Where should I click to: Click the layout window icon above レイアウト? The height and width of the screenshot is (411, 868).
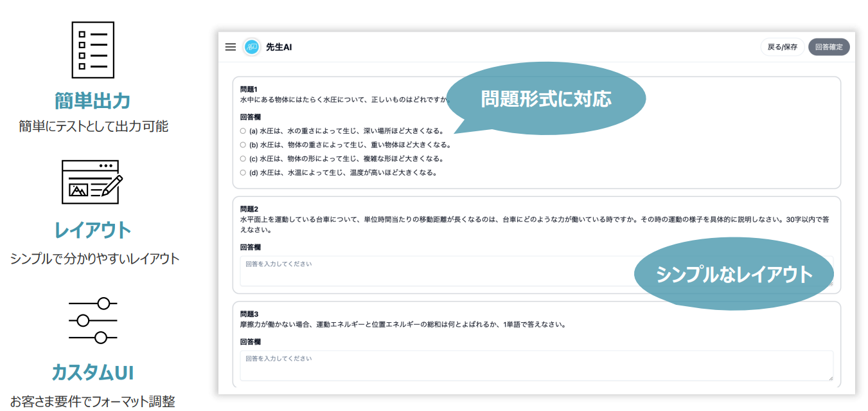pos(93,182)
